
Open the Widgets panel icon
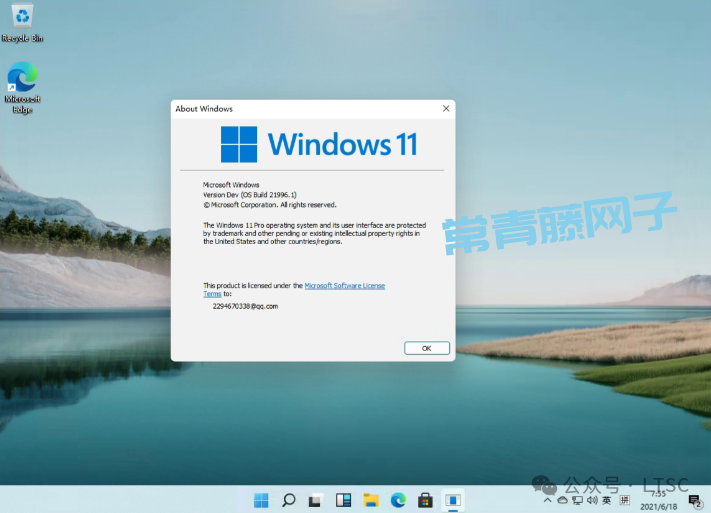pos(343,500)
